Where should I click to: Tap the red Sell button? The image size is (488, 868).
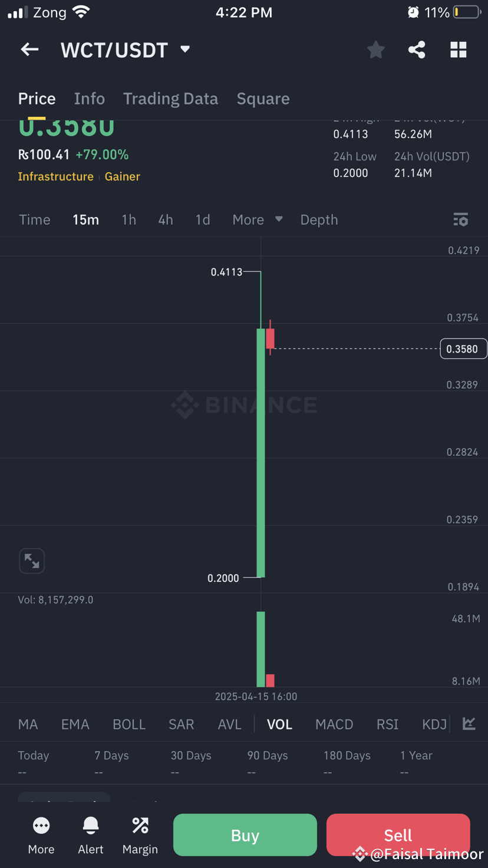398,835
